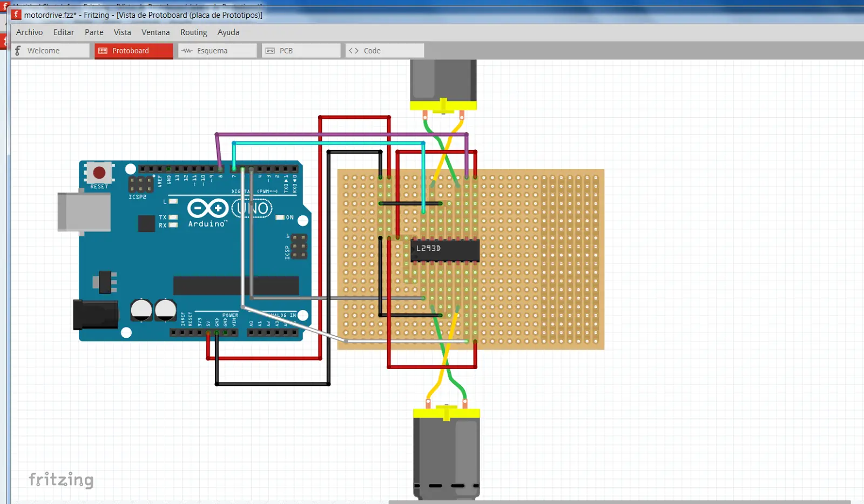The image size is (864, 504).
Task: Click the Arduino red RESET button
Action: click(99, 173)
